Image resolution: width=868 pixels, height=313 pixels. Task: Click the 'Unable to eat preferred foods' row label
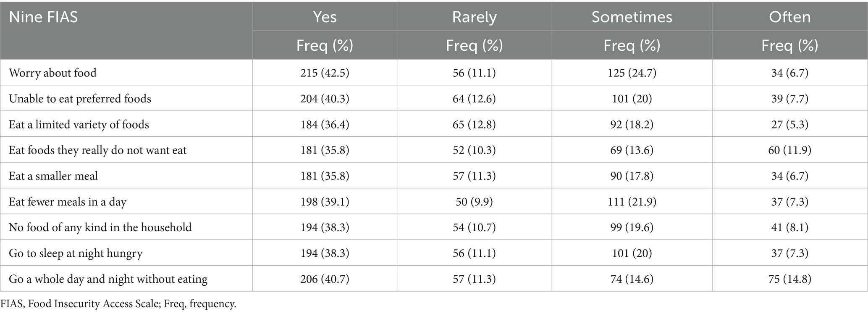[80, 99]
